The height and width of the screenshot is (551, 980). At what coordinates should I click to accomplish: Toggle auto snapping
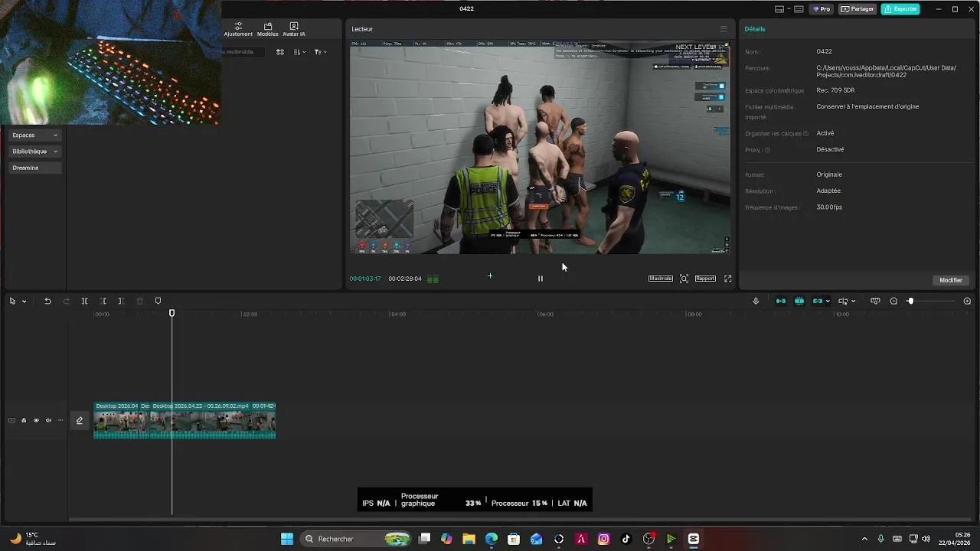[x=799, y=302]
